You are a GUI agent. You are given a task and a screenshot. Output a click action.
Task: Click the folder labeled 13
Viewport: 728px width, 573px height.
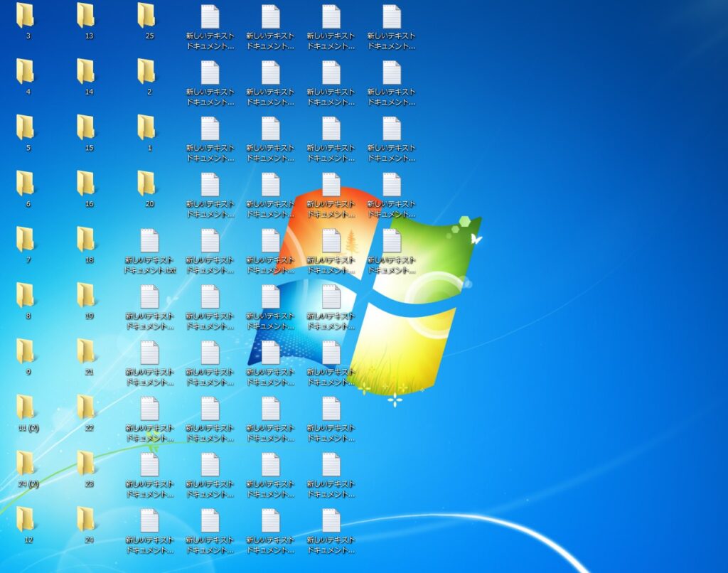coord(86,16)
